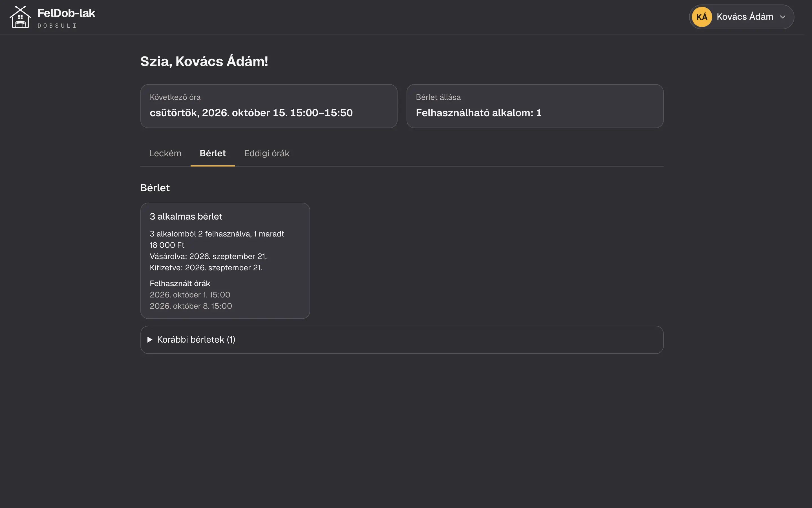Image resolution: width=812 pixels, height=508 pixels.
Task: Click the Bérlet állása card label
Action: [x=438, y=97]
